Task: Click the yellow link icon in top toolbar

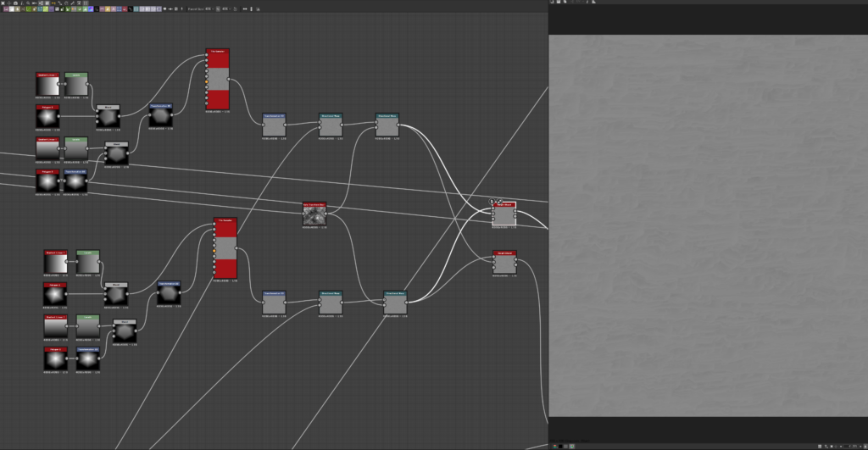Action: coord(53,3)
